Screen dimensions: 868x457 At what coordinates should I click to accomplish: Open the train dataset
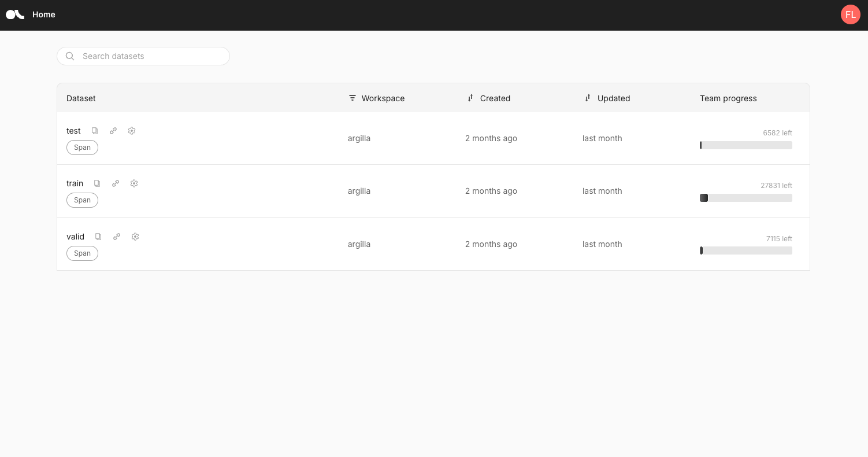(x=75, y=183)
